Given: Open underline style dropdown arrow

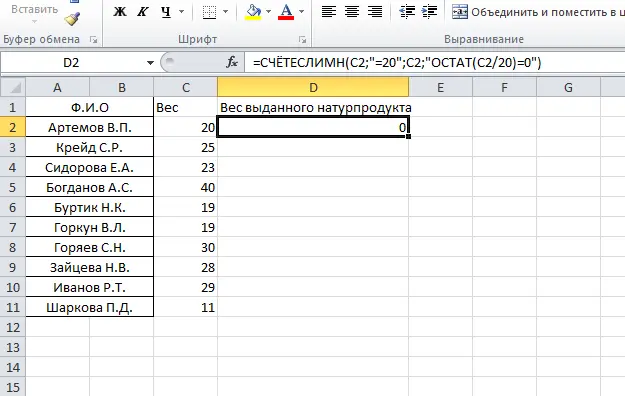Looking at the screenshot, I should coord(181,12).
